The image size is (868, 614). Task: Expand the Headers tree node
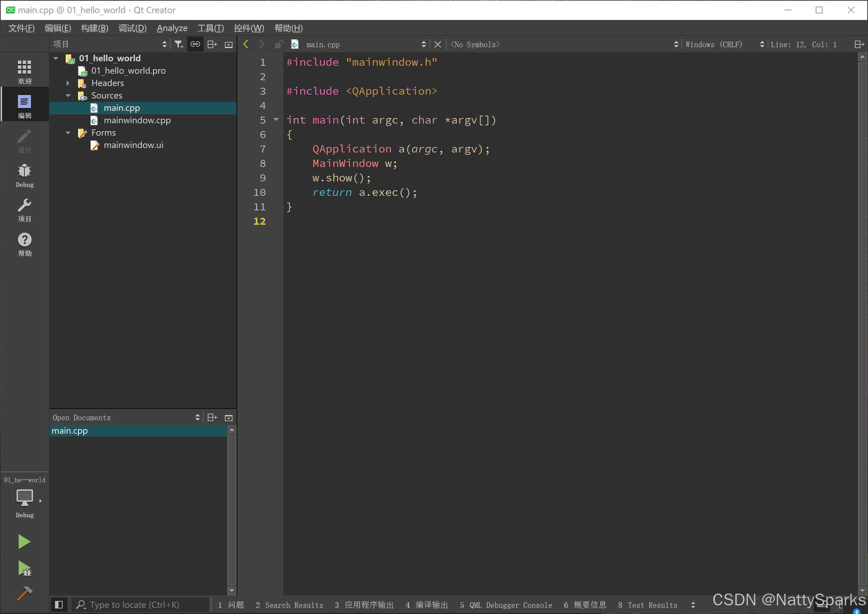pos(68,83)
